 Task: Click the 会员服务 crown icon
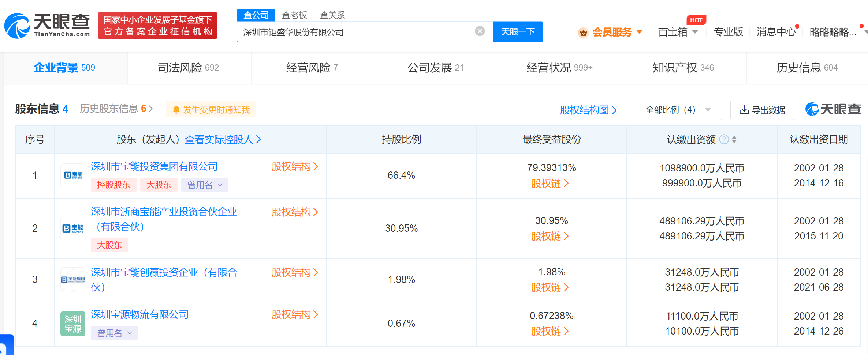[x=583, y=33]
